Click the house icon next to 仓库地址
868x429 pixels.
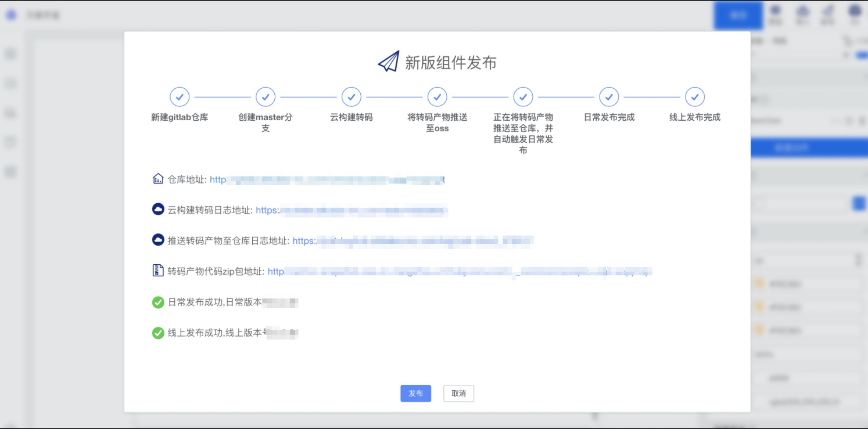pos(158,179)
